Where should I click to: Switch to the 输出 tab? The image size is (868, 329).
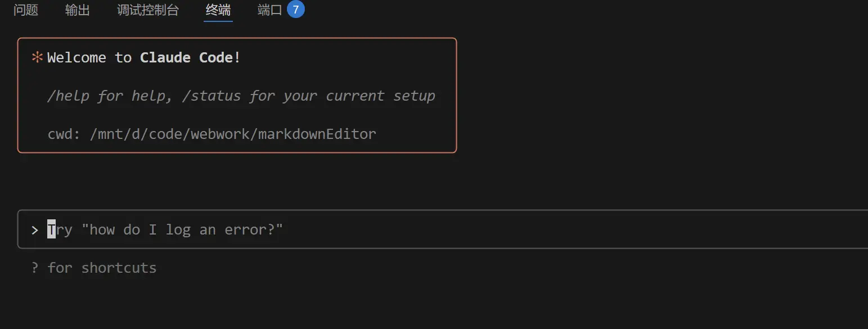tap(78, 10)
